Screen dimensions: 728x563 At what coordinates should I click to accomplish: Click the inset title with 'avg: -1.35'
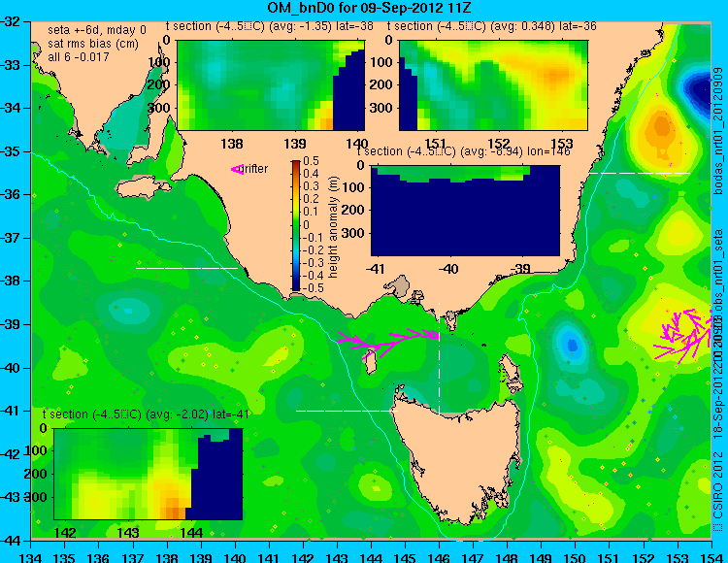pyautogui.click(x=269, y=26)
